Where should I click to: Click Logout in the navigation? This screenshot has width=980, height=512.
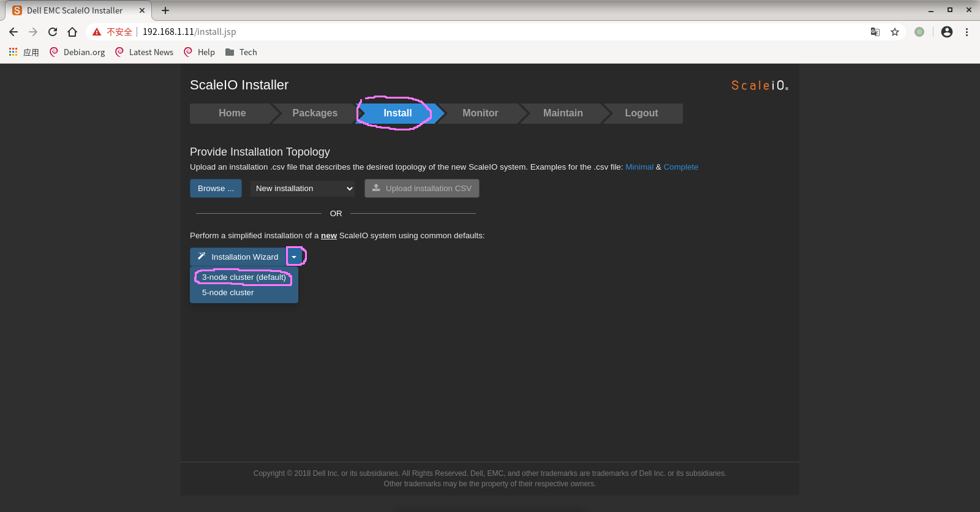click(x=641, y=113)
